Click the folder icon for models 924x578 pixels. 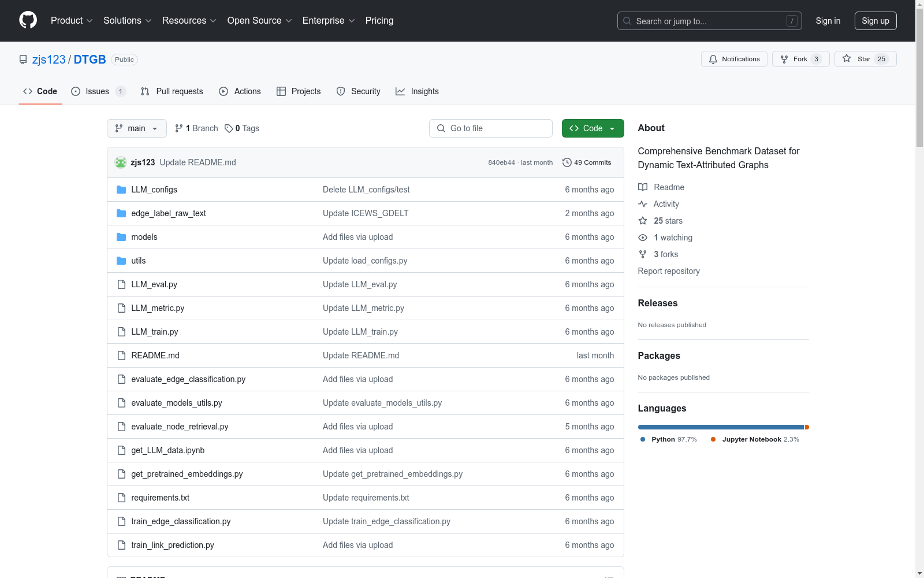click(x=121, y=237)
